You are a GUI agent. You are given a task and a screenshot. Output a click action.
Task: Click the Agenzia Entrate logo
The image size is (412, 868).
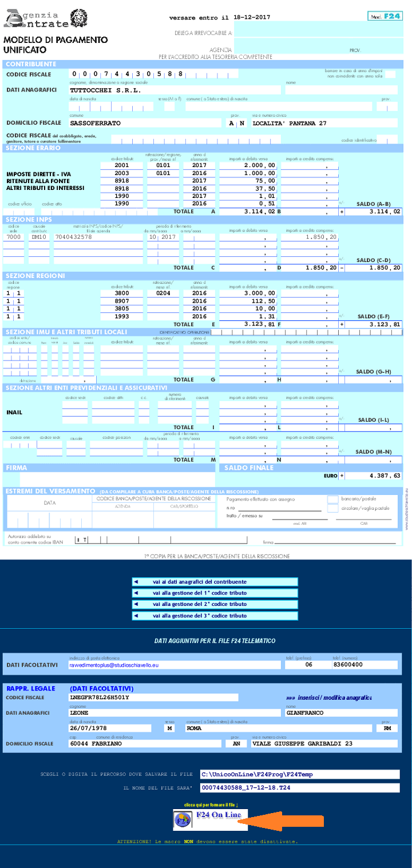46,19
